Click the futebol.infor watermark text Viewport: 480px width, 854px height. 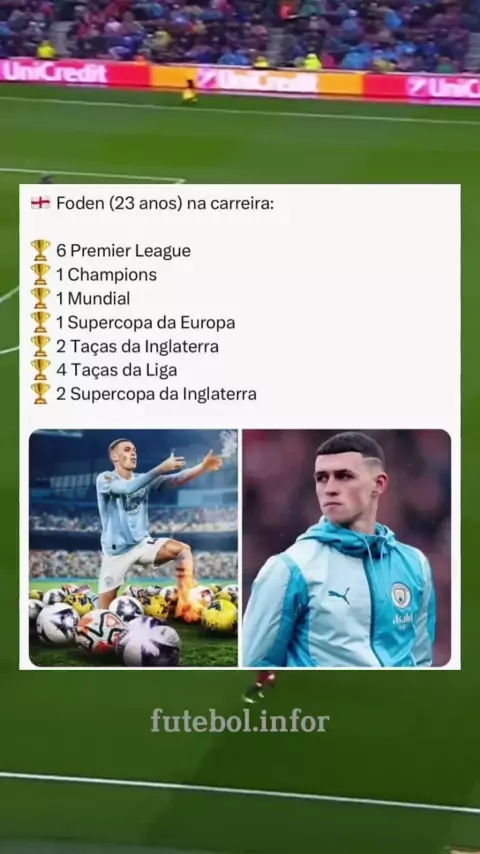(240, 721)
